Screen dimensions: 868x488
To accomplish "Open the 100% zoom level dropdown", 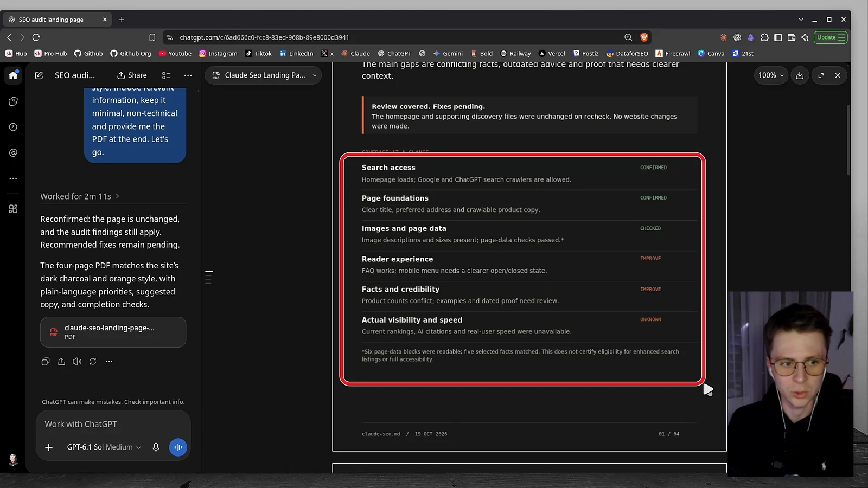I will click(771, 75).
